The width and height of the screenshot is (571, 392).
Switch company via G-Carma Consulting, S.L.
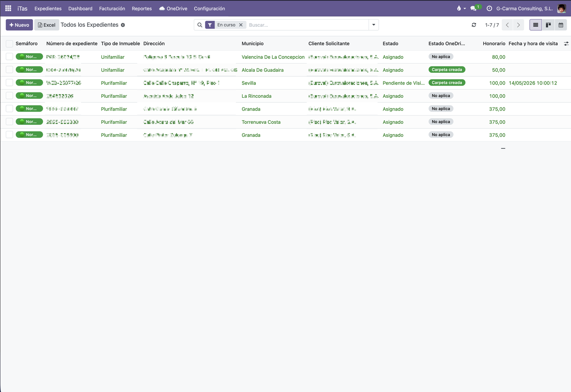coord(524,9)
